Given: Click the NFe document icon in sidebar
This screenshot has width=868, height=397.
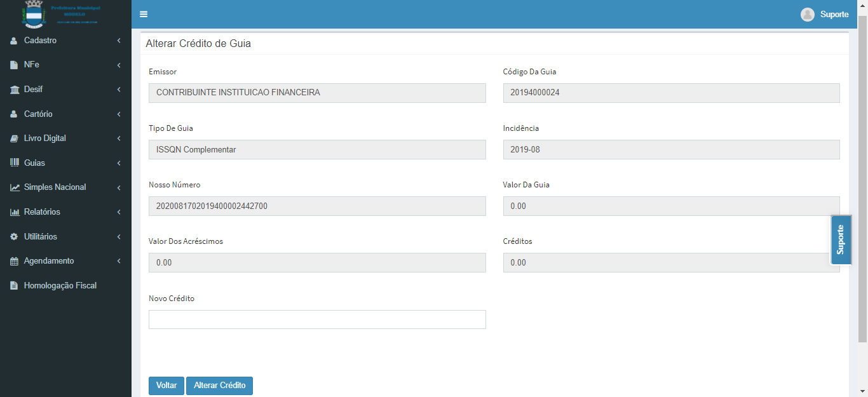Looking at the screenshot, I should [14, 65].
